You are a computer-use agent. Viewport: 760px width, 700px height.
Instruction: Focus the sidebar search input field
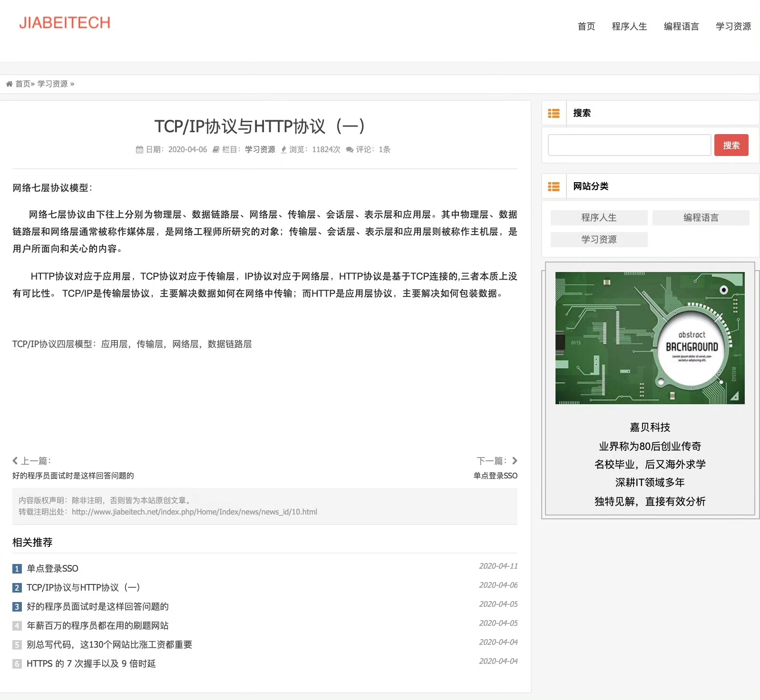630,145
